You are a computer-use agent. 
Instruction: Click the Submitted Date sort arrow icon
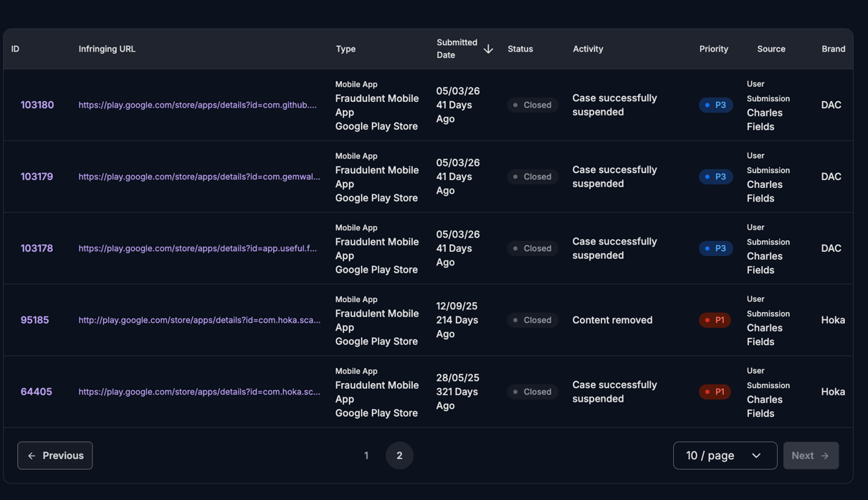click(x=488, y=49)
